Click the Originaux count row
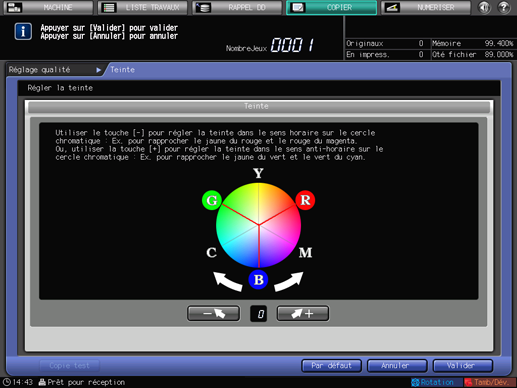 (387, 43)
